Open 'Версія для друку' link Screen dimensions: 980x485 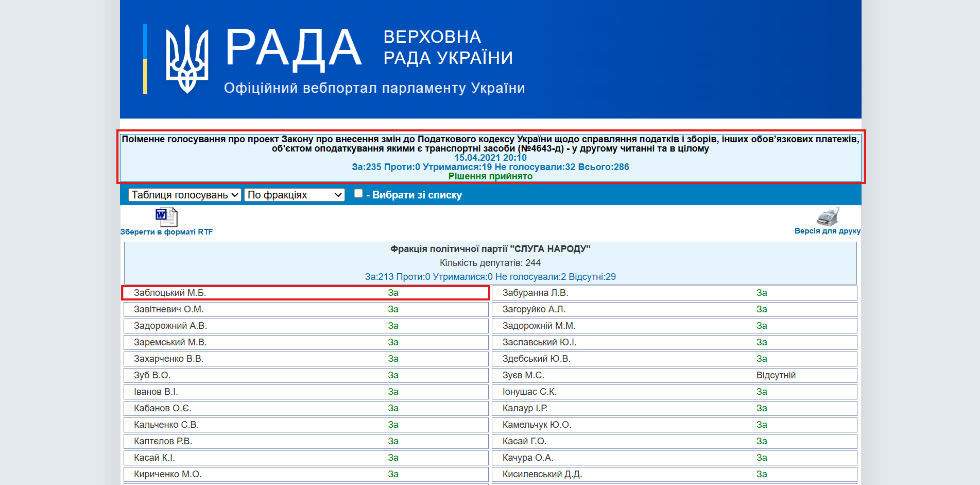828,231
